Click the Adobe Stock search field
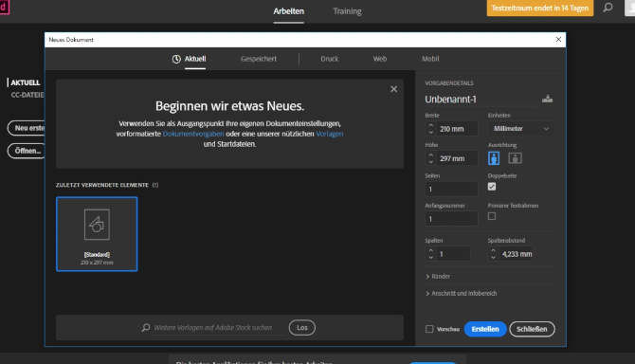Screen dimensions: 635x364 [212, 328]
